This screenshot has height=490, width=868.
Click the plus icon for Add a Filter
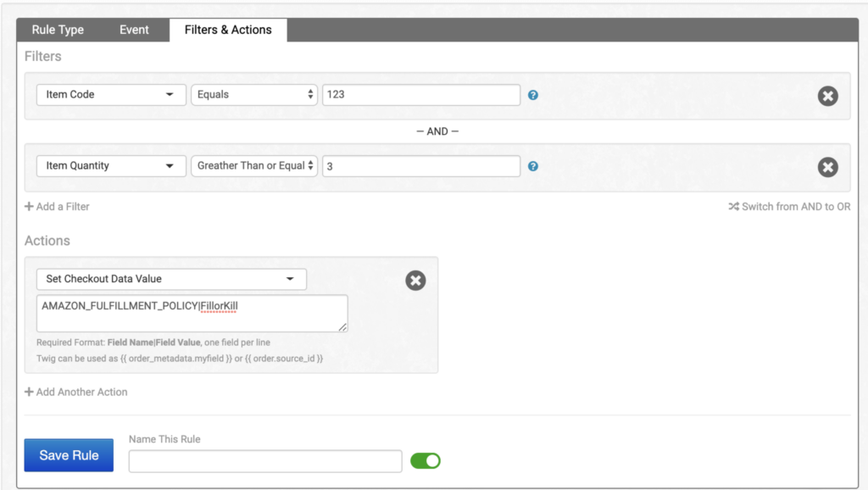tap(29, 207)
